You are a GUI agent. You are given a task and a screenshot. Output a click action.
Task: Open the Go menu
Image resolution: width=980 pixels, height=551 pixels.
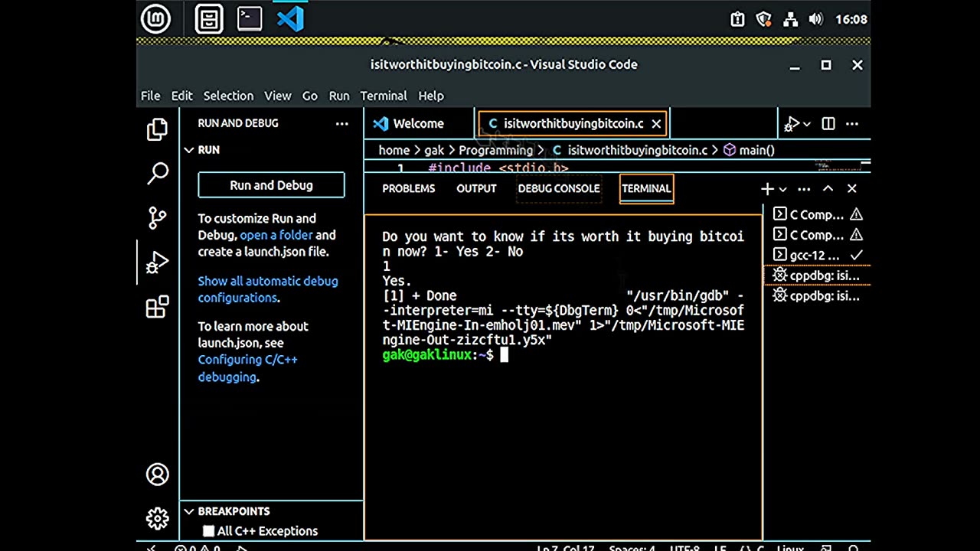tap(309, 96)
